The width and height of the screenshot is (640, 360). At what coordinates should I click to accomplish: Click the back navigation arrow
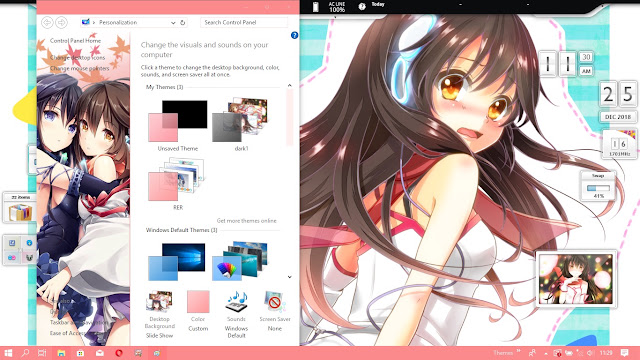(x=47, y=22)
